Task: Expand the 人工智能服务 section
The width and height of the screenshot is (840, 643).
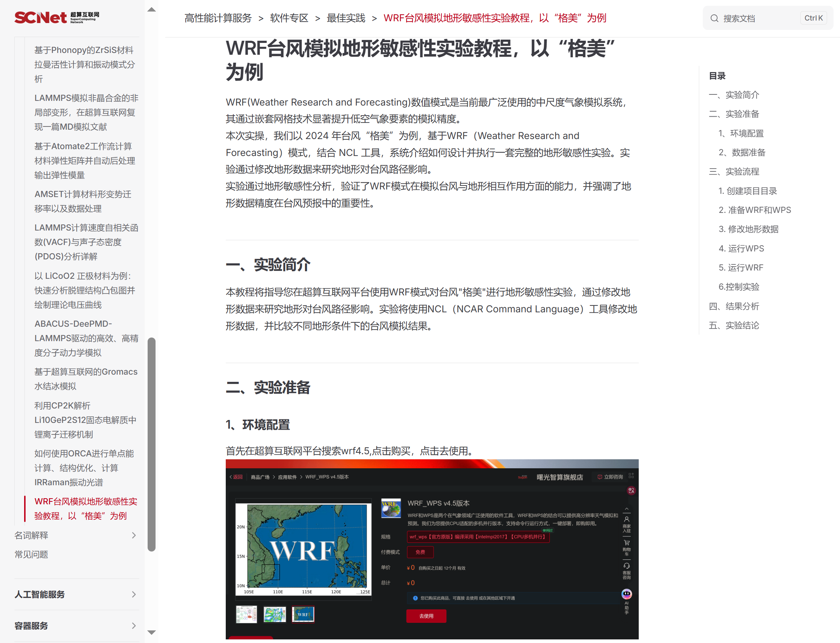Action: point(134,594)
